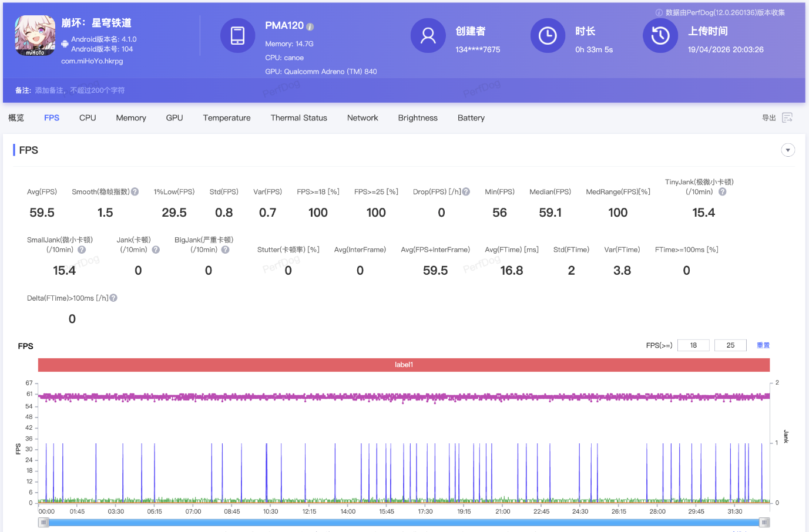This screenshot has height=532, width=809.
Task: Click the 导出 export button
Action: pos(768,118)
